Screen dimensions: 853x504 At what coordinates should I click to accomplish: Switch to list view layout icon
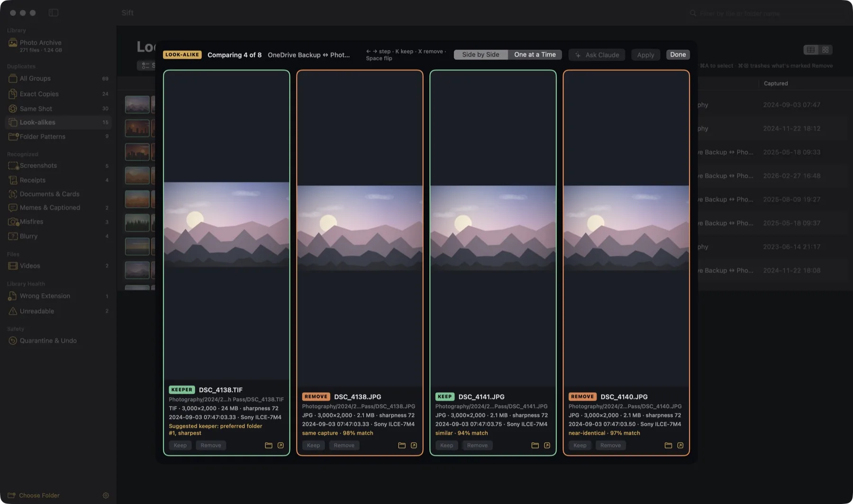click(x=811, y=50)
